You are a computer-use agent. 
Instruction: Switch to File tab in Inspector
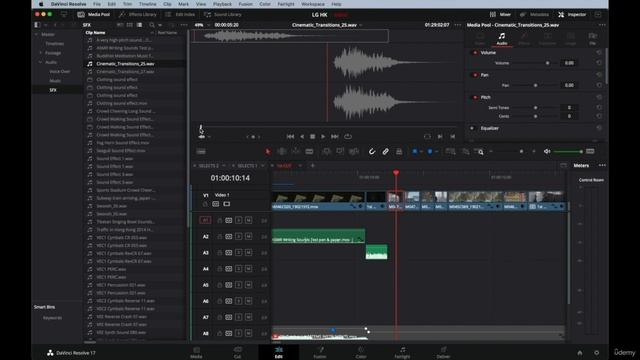pyautogui.click(x=592, y=39)
